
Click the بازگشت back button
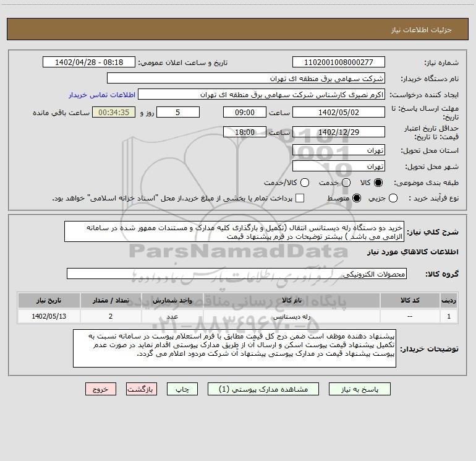pyautogui.click(x=142, y=389)
